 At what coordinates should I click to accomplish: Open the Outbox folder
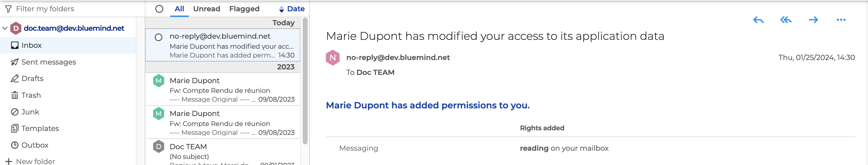[x=35, y=145]
